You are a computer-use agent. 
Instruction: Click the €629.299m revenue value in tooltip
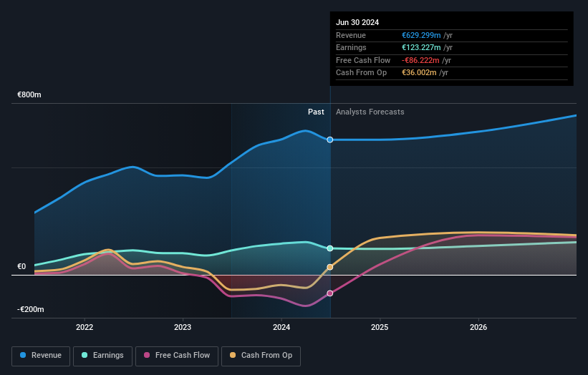tap(421, 35)
